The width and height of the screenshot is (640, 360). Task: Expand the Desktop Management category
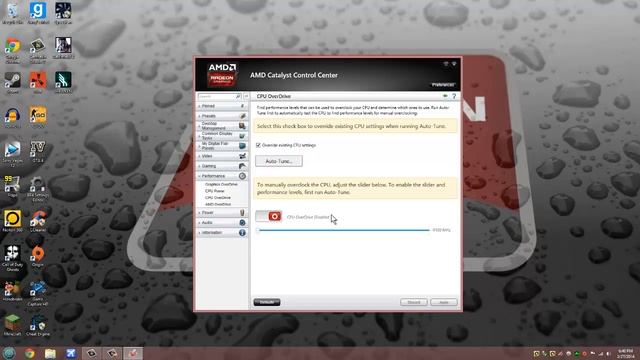222,126
